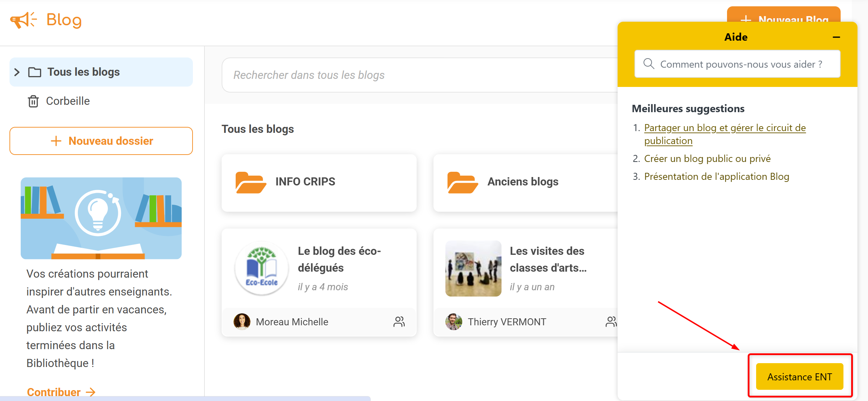This screenshot has height=401, width=868.
Task: Click Moreau Michelle's avatar
Action: pos(242,322)
